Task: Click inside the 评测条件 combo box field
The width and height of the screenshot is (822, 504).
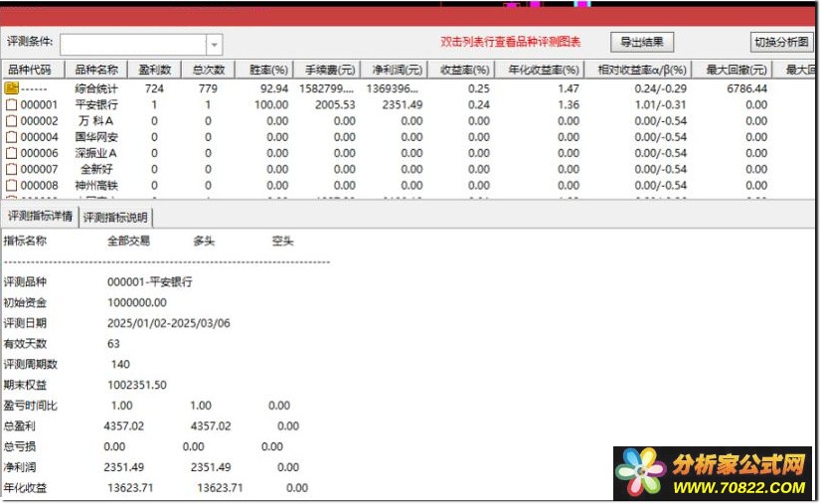Action: 133,45
